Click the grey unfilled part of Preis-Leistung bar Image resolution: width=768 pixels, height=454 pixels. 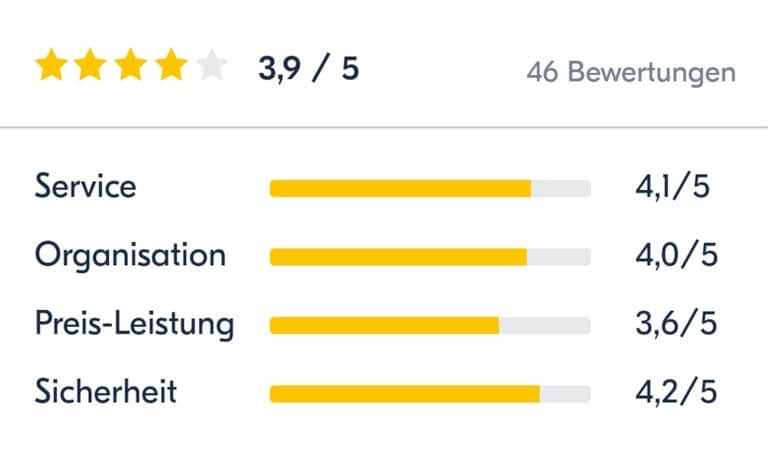point(545,326)
